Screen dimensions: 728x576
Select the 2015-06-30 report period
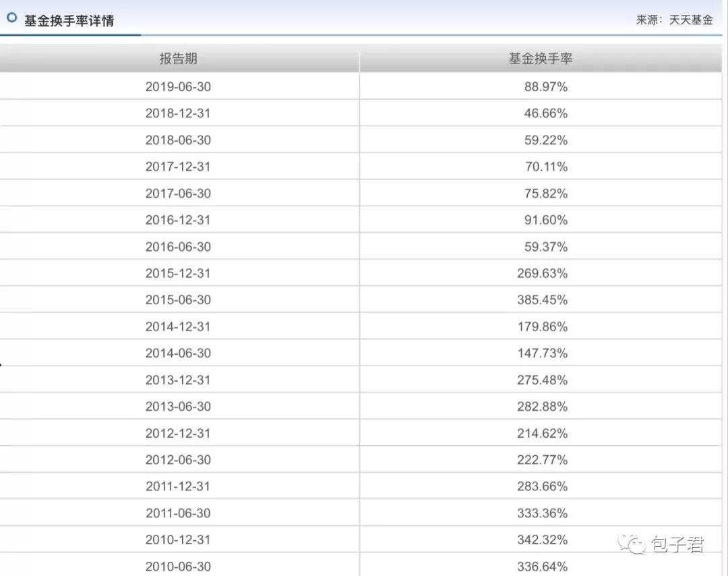tap(178, 299)
